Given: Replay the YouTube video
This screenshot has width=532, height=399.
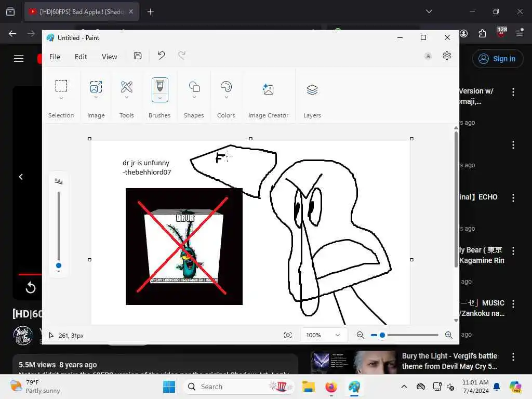Looking at the screenshot, I should (31, 287).
